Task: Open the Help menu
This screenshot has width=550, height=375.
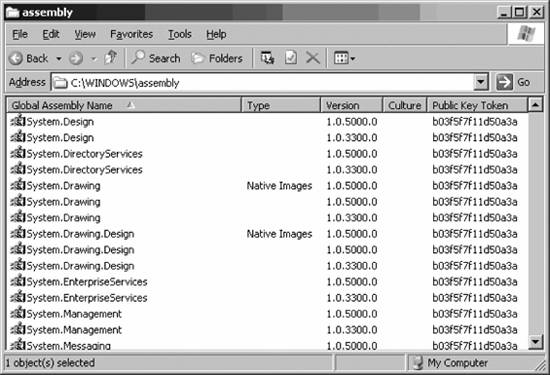Action: pos(216,34)
